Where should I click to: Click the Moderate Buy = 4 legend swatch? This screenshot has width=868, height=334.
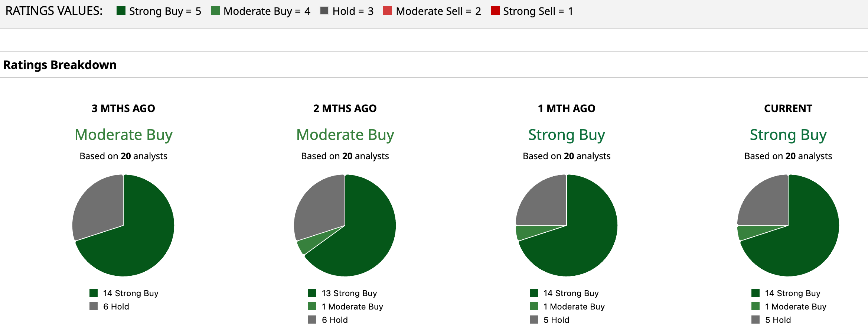point(215,10)
